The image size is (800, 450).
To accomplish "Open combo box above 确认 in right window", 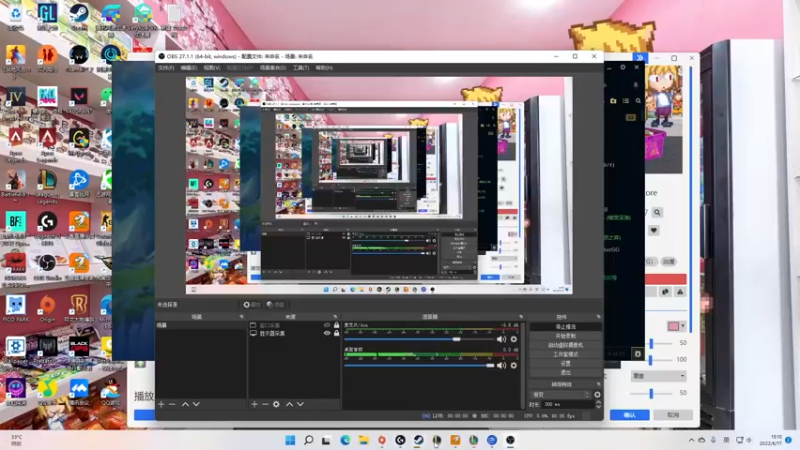I will (x=658, y=376).
